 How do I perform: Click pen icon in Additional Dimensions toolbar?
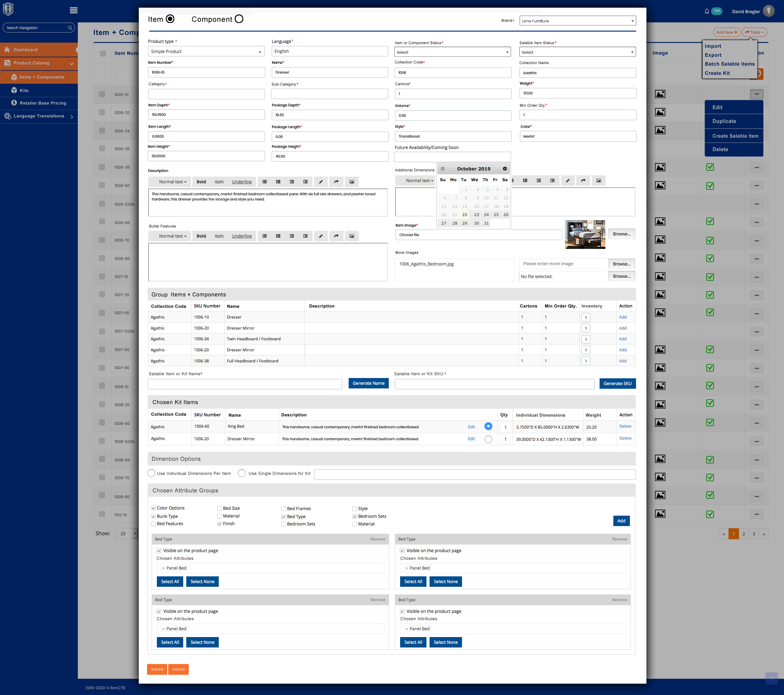click(568, 180)
